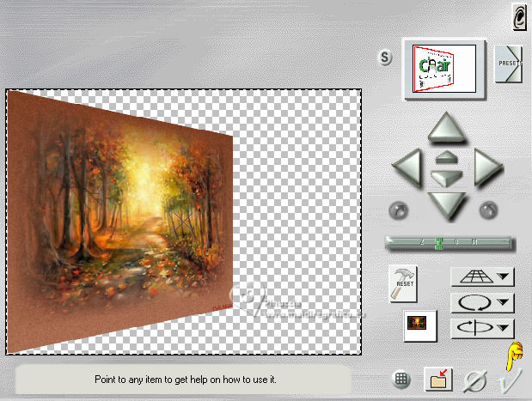Click the help text bar

click(183, 380)
